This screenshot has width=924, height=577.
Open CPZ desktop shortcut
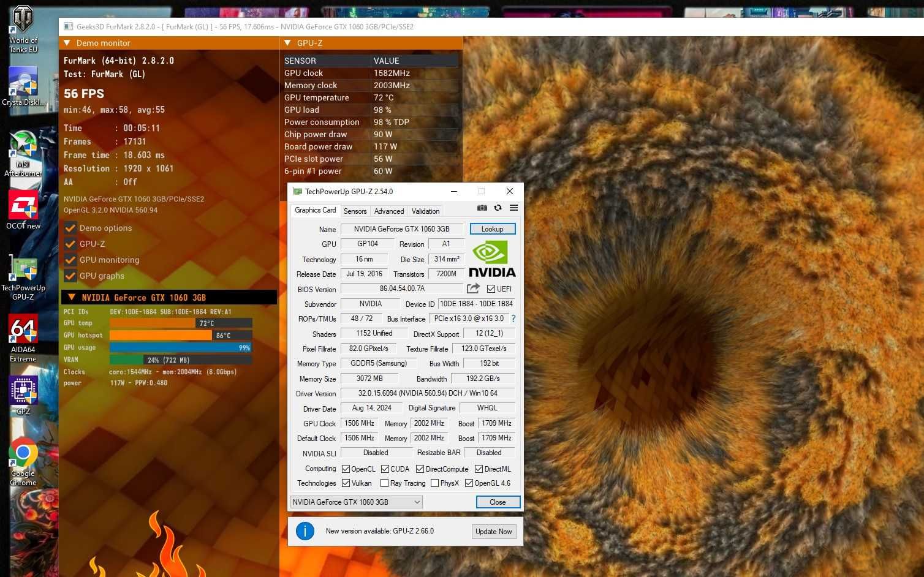point(23,395)
